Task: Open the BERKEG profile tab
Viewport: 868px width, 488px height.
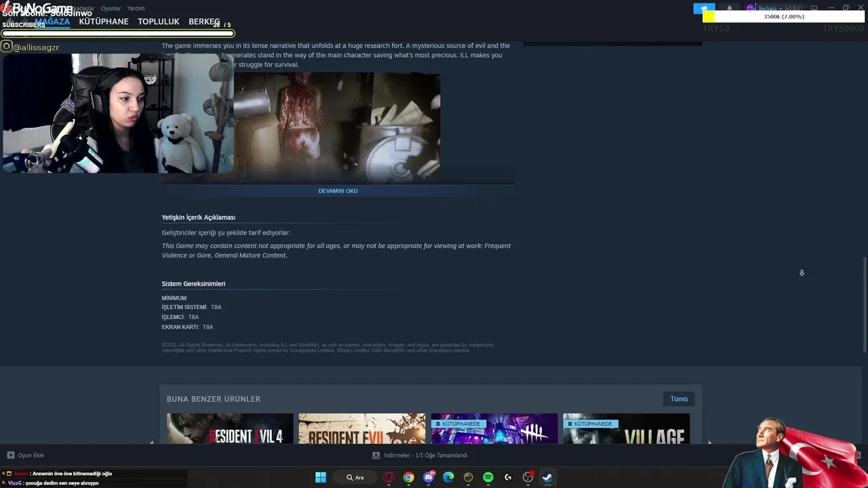Action: pos(204,22)
